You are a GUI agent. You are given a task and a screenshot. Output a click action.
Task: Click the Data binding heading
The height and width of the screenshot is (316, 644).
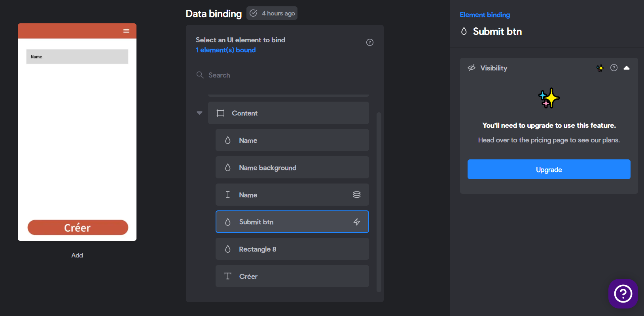[x=214, y=14]
